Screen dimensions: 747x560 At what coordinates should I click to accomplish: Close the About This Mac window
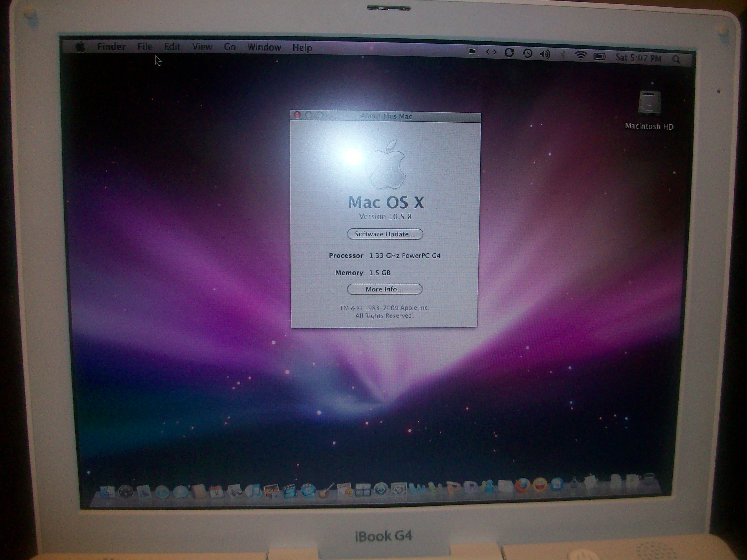tap(297, 115)
